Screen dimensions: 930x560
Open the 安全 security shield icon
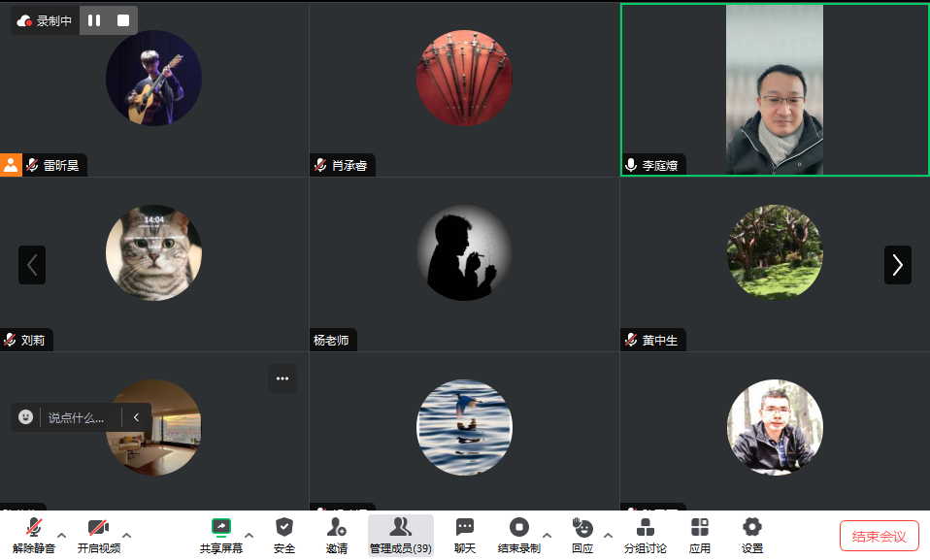point(283,527)
